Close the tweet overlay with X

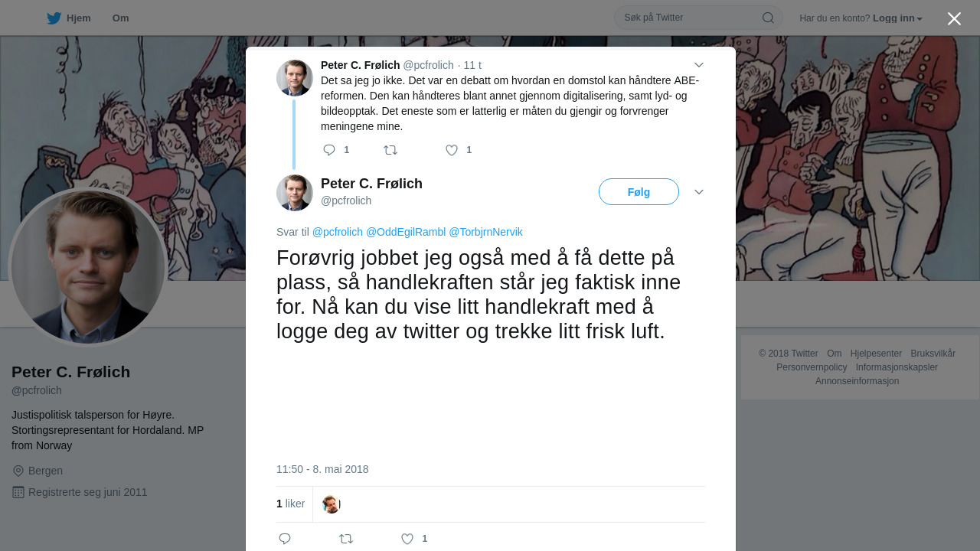pyautogui.click(x=954, y=18)
